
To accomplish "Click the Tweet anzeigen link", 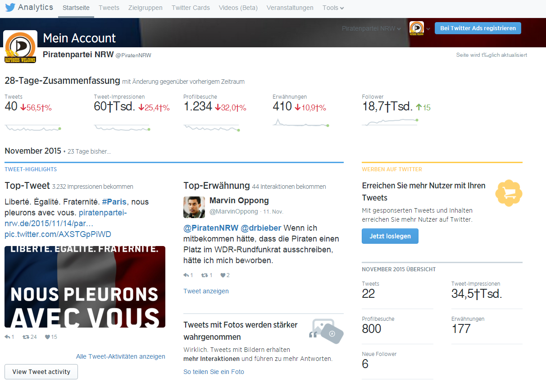I will tap(206, 291).
